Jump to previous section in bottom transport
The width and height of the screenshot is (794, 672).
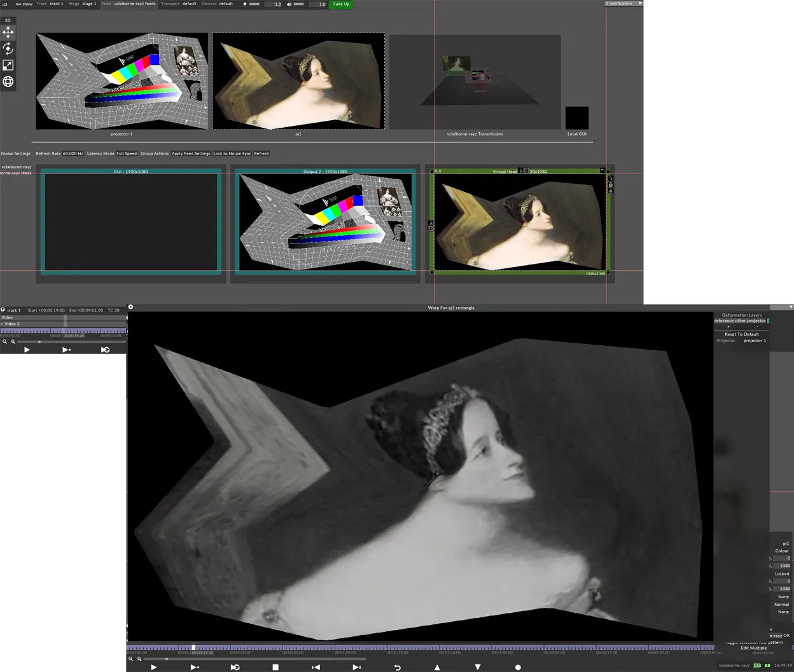tap(316, 667)
